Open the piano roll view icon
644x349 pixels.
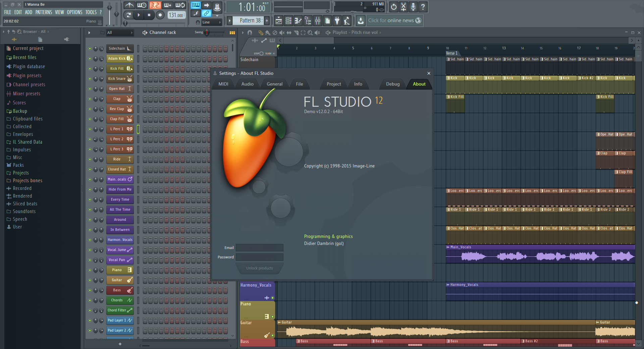(x=298, y=21)
